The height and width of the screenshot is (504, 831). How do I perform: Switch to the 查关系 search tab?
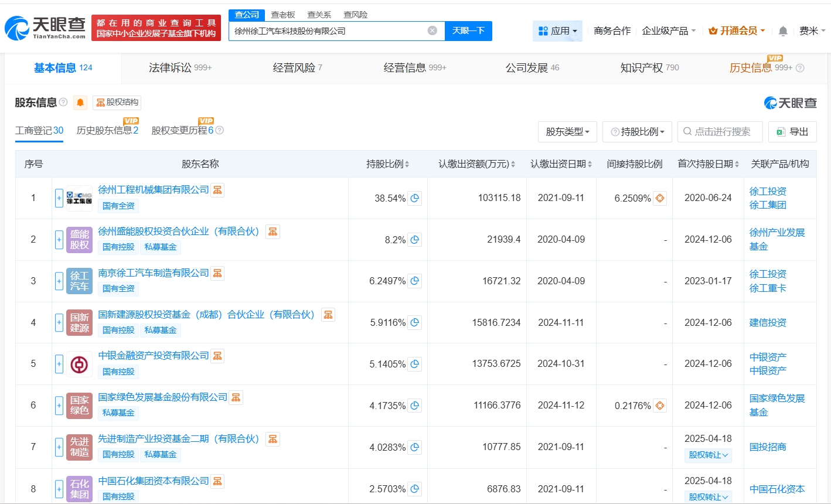[x=319, y=15]
